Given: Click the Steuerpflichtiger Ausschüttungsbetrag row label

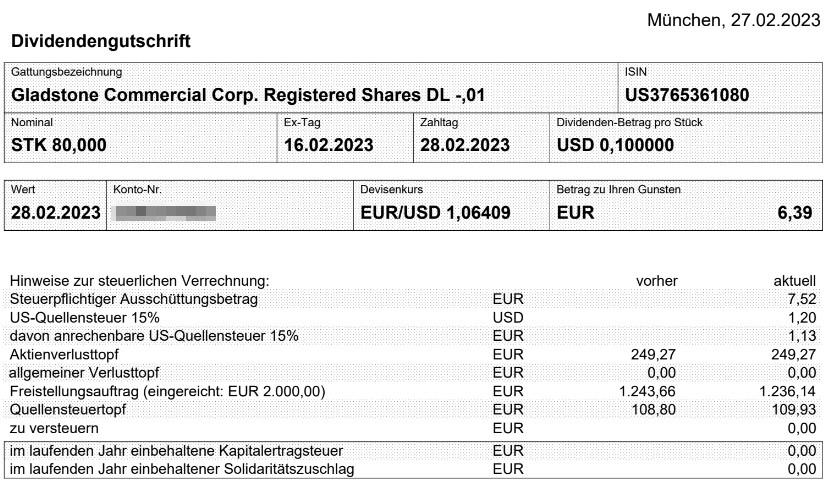Looking at the screenshot, I should (x=134, y=299).
